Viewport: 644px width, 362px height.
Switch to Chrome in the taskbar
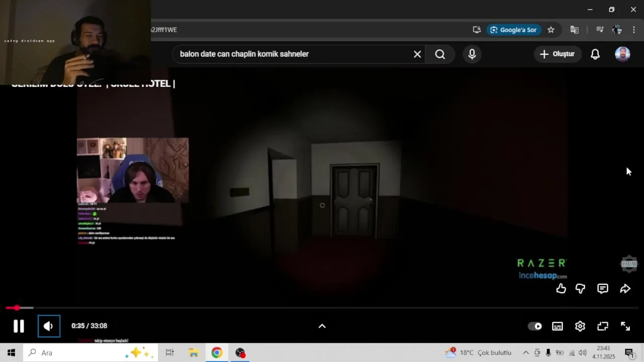(217, 353)
